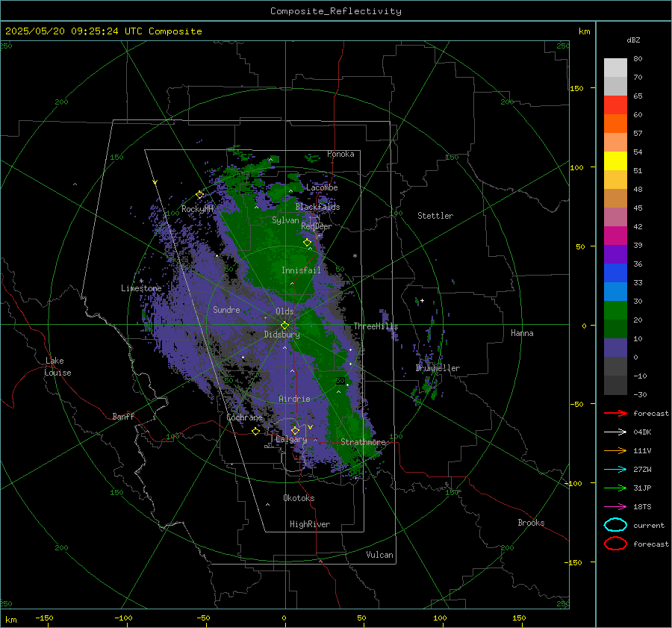Select the yellow 51-54 dBZ swatch
Image resolution: width=672 pixels, height=628 pixels.
(x=615, y=161)
